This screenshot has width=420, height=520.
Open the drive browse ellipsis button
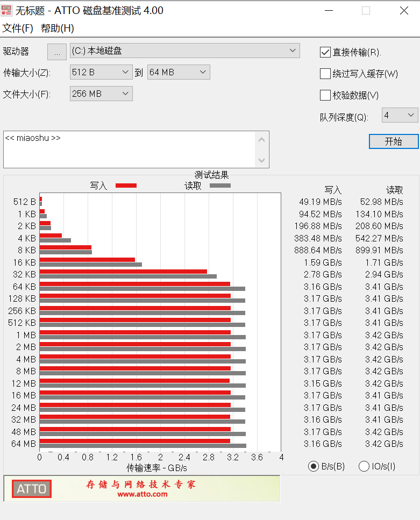(x=57, y=52)
